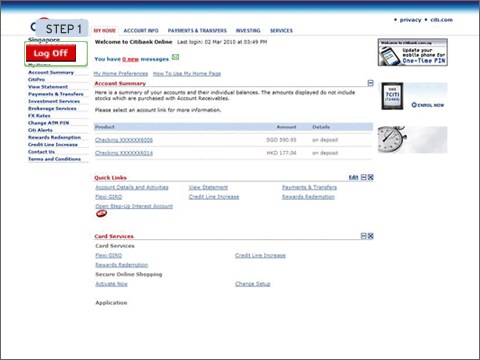This screenshot has width=480, height=360.
Task: Open Brokerage Services in the sidebar
Action: (52, 108)
